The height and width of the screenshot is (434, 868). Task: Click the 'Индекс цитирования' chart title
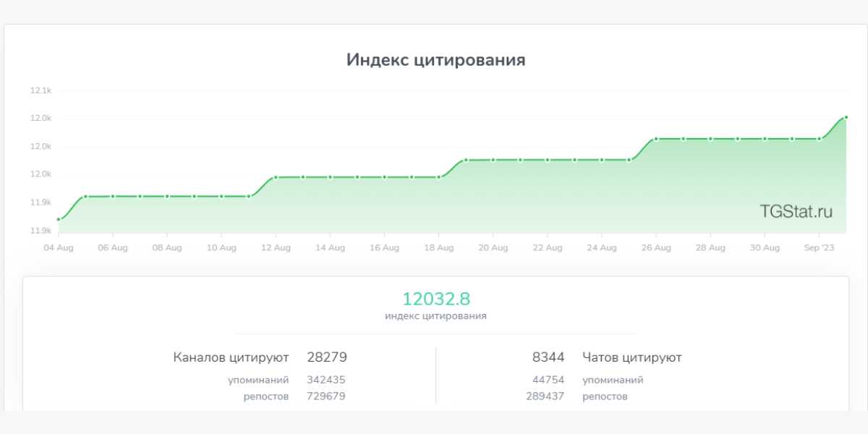coord(435,60)
